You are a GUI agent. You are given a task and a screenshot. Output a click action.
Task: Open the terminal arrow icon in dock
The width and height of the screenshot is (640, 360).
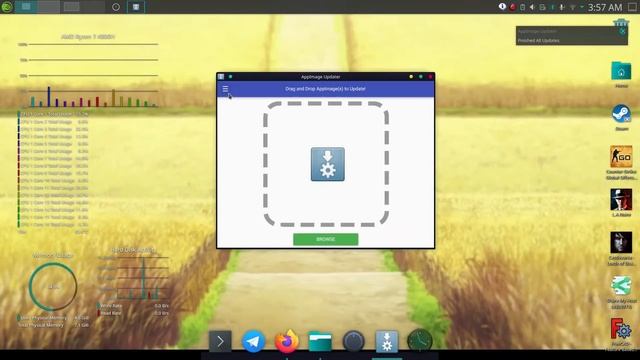coord(220,341)
